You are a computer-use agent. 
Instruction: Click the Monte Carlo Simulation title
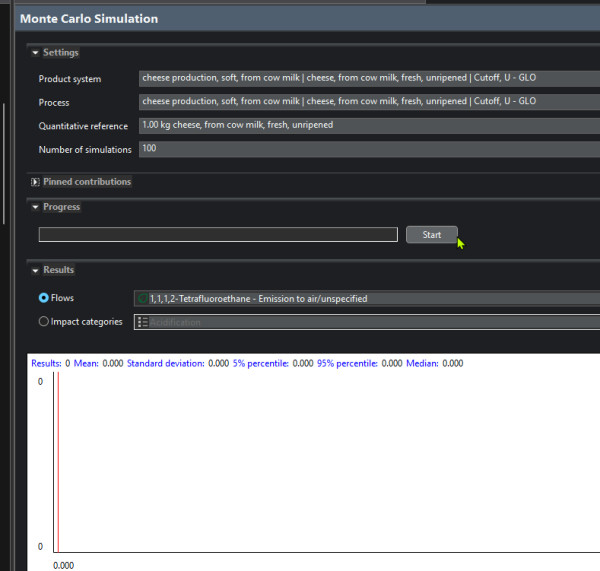(x=88, y=19)
